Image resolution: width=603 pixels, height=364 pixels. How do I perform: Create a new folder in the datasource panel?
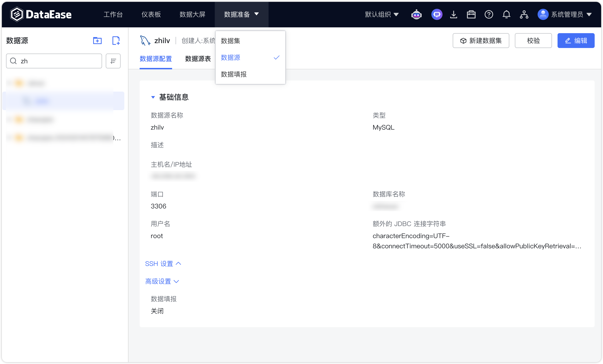(97, 40)
